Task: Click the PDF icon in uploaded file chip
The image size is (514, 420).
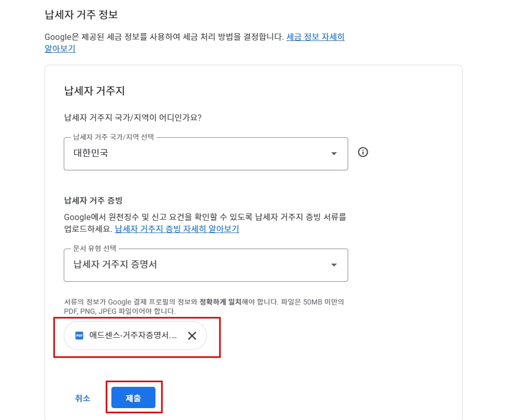Action: coord(79,336)
